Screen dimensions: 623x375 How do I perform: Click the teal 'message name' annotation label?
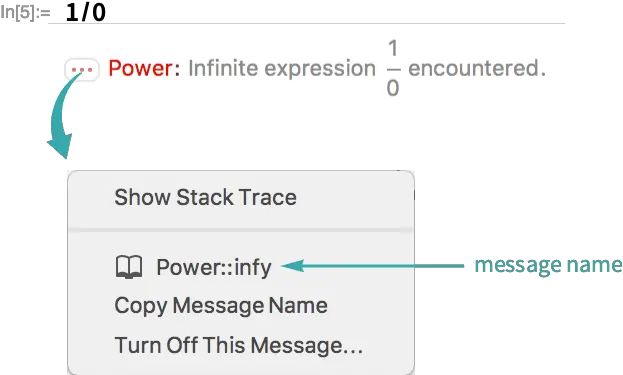coord(548,265)
